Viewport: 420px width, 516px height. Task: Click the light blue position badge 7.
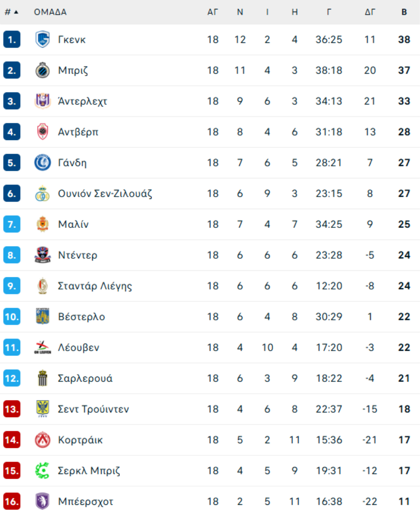pos(12,224)
